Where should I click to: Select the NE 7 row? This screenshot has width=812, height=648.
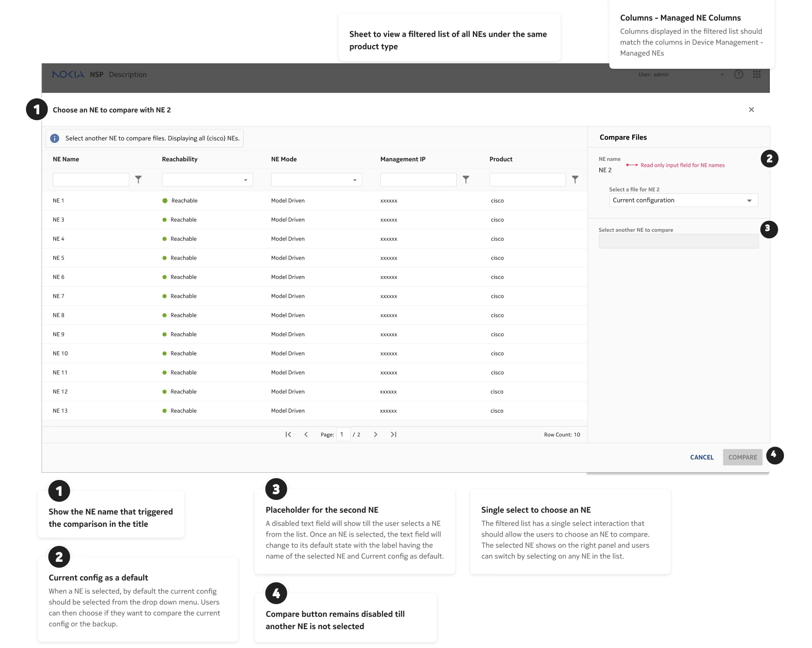(x=314, y=296)
